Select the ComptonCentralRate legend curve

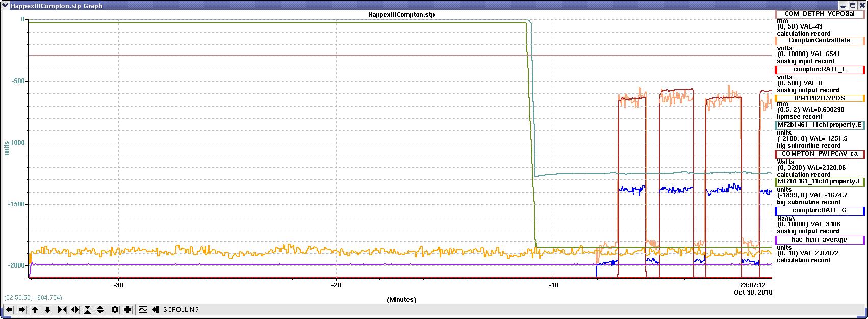pyautogui.click(x=820, y=40)
